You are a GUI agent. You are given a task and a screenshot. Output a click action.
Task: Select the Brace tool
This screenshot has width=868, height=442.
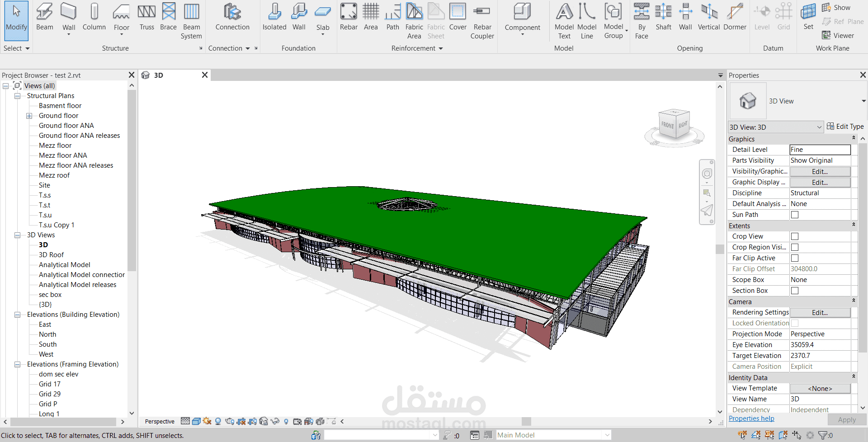point(168,17)
